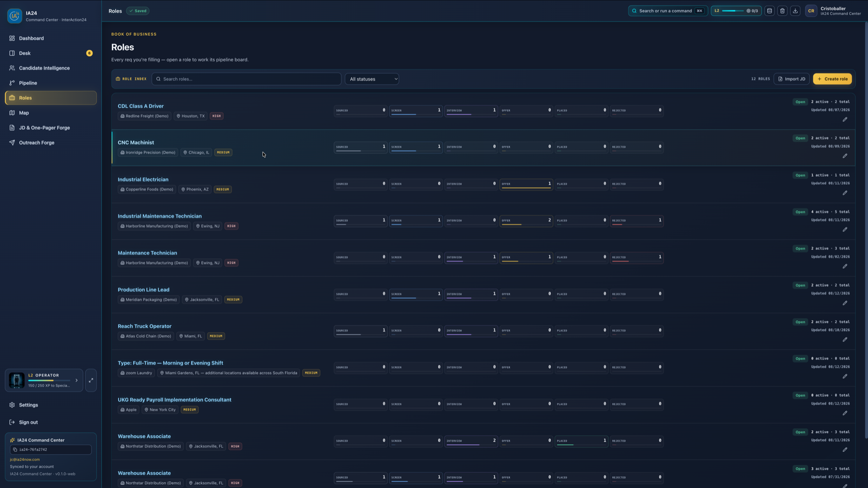The width and height of the screenshot is (868, 488).
Task: Open the CNC Machinist role
Action: 136,143
